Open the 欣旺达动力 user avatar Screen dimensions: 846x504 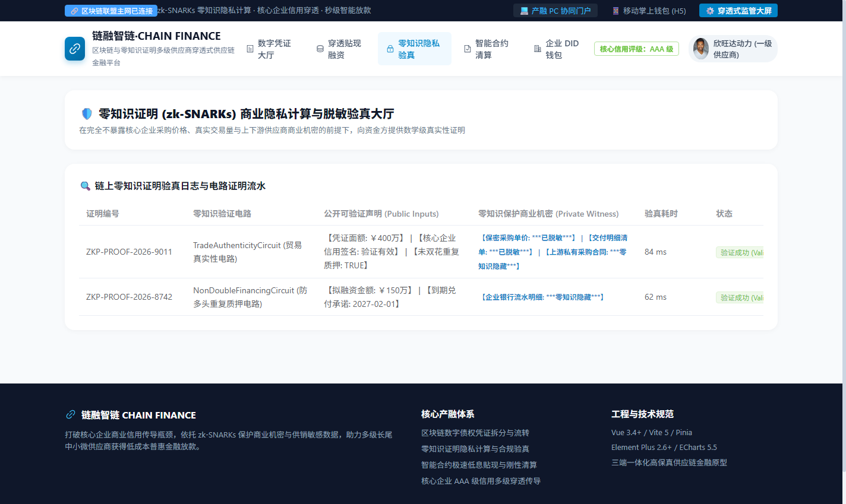[x=701, y=49]
